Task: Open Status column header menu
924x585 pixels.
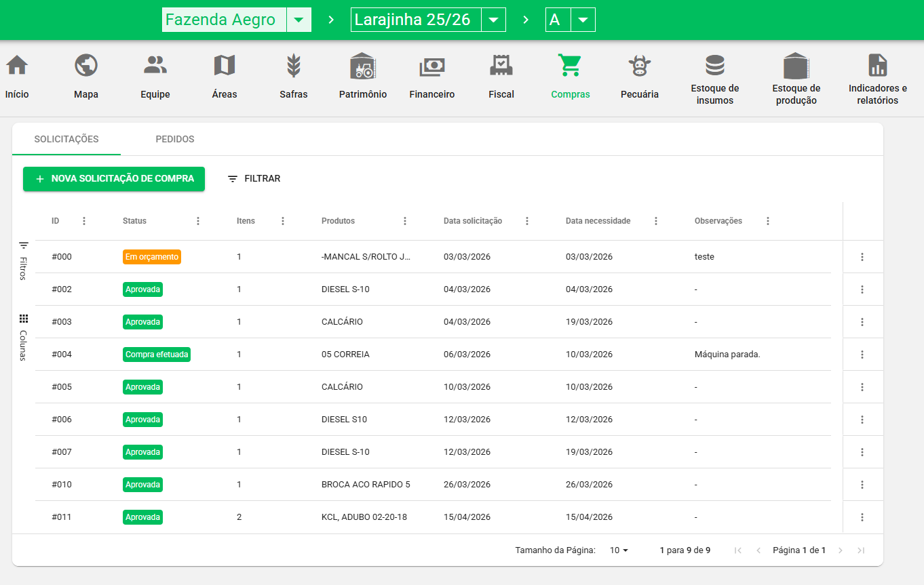Action: coord(198,221)
